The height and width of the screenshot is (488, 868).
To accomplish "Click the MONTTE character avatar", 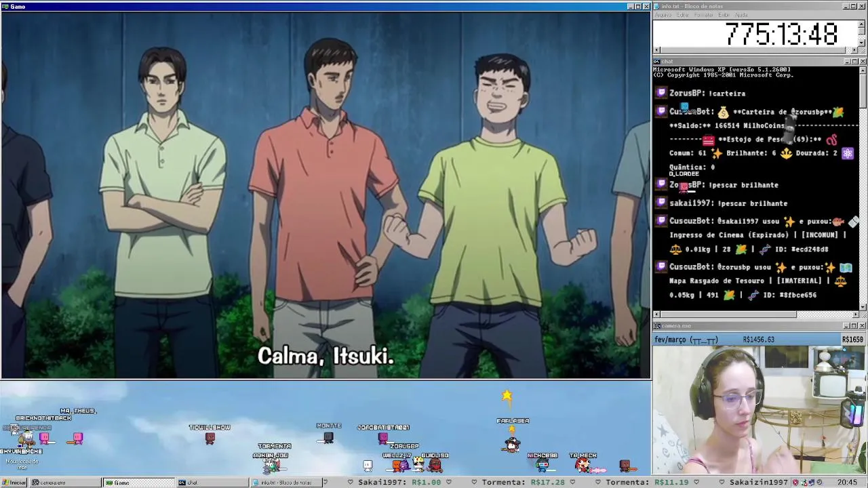I will (x=328, y=437).
